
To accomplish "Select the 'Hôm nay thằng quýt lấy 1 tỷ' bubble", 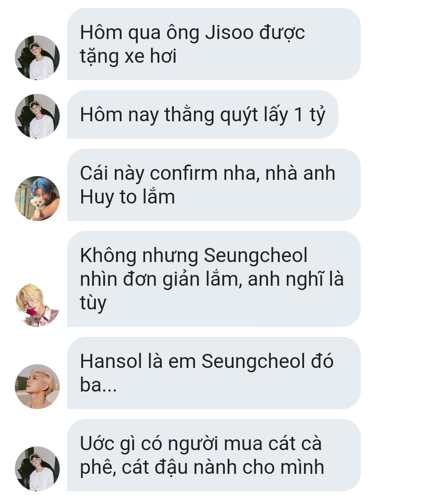I will click(x=203, y=114).
